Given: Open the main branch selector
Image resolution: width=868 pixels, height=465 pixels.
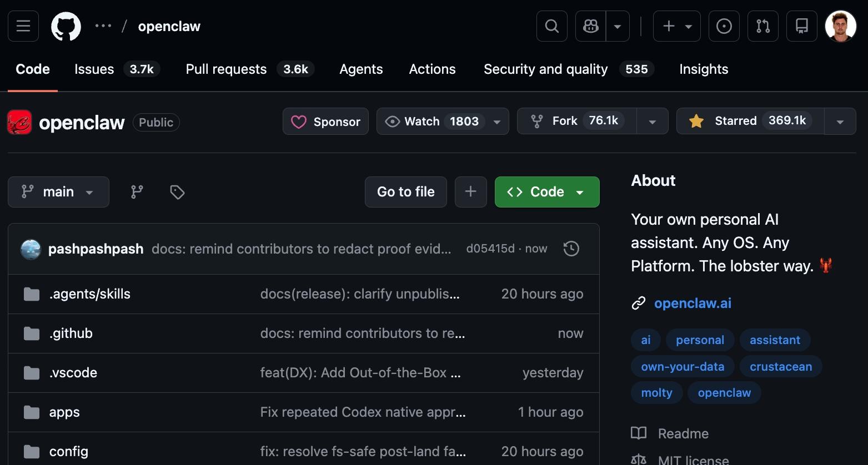Looking at the screenshot, I should [58, 192].
